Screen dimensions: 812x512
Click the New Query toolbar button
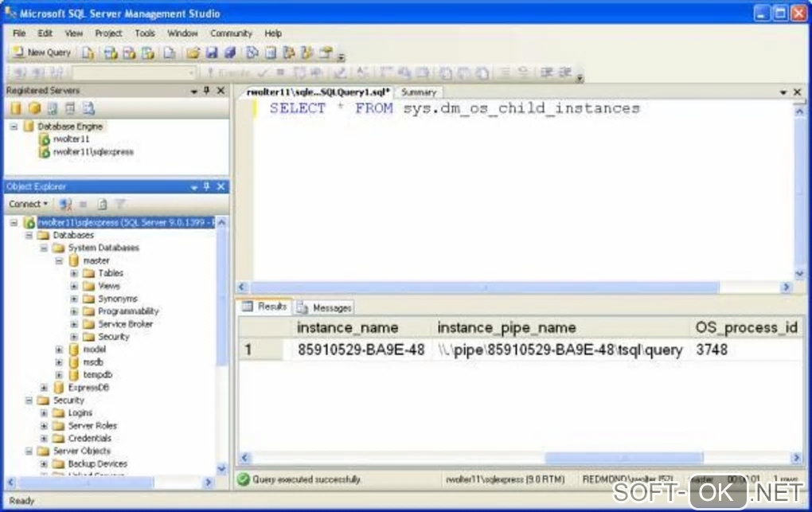pyautogui.click(x=42, y=53)
